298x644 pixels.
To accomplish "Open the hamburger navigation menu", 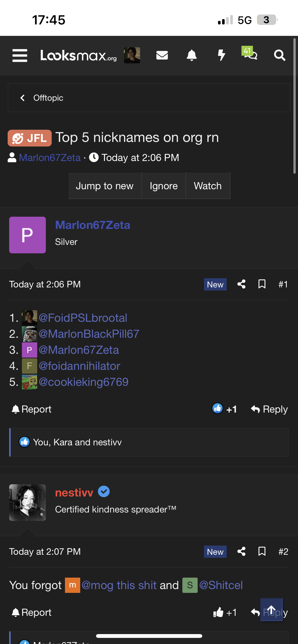I will pyautogui.click(x=20, y=55).
